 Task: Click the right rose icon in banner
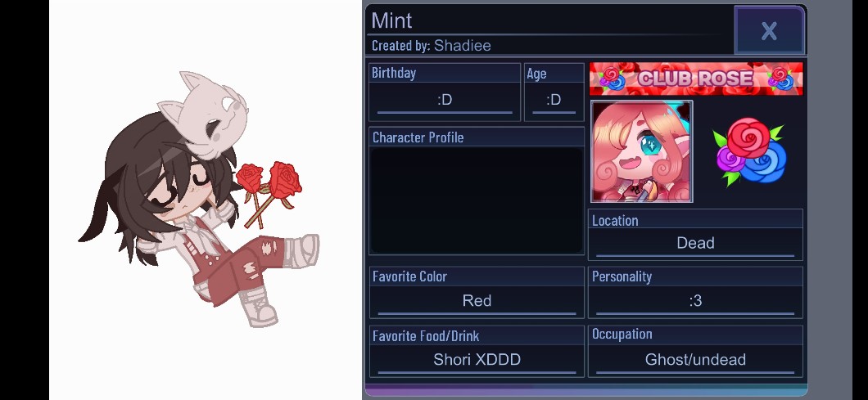pos(781,79)
